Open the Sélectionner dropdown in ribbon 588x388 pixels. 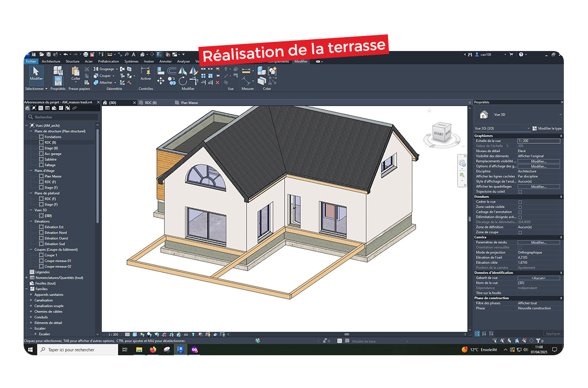point(36,89)
